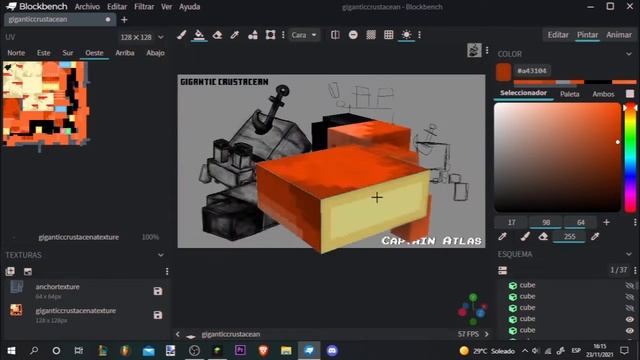Toggle mirror painting icon
The height and width of the screenshot is (360, 640).
click(335, 35)
